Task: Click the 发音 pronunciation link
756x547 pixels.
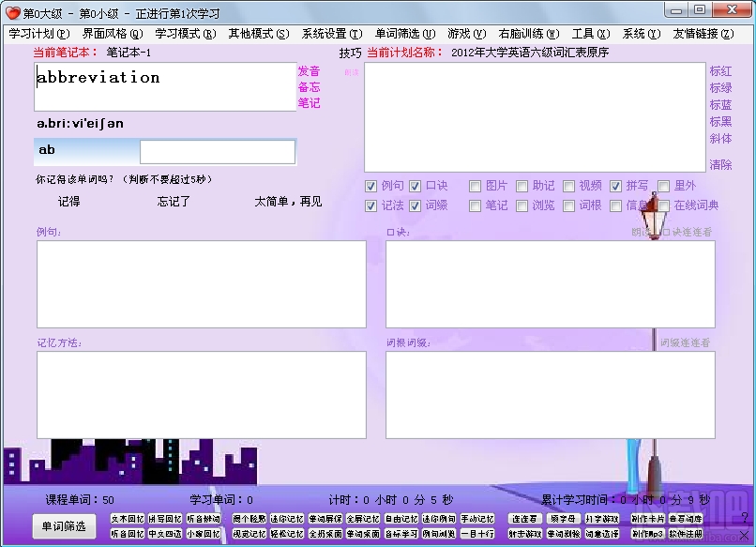Action: click(x=309, y=71)
